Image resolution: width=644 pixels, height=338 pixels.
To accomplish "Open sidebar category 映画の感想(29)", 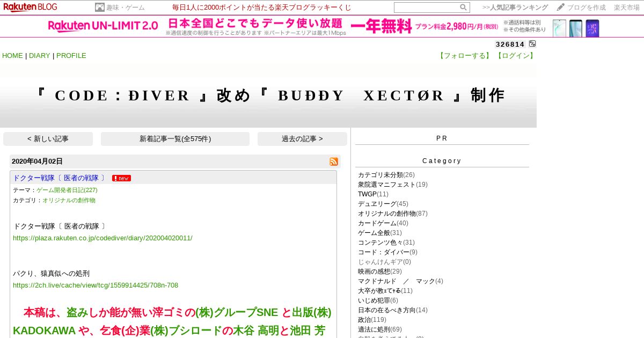I will (x=380, y=271).
